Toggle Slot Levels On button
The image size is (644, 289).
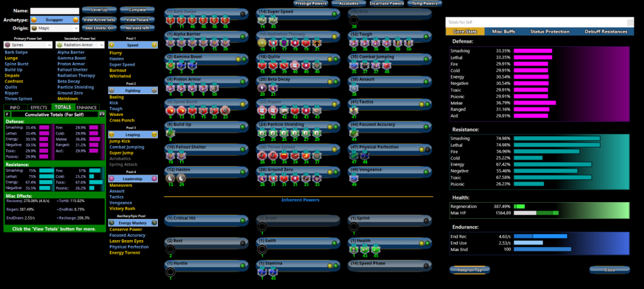click(x=100, y=28)
